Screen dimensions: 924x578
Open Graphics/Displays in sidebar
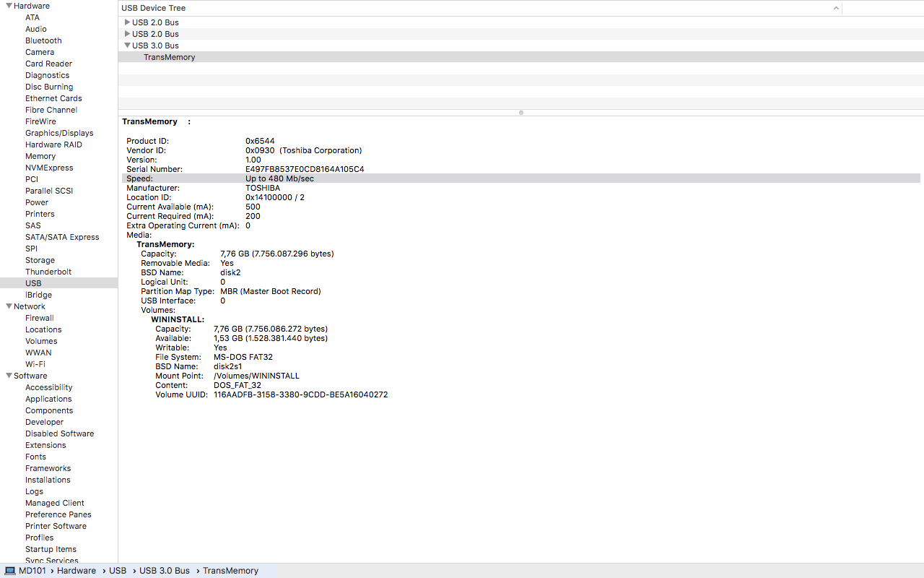pyautogui.click(x=59, y=133)
